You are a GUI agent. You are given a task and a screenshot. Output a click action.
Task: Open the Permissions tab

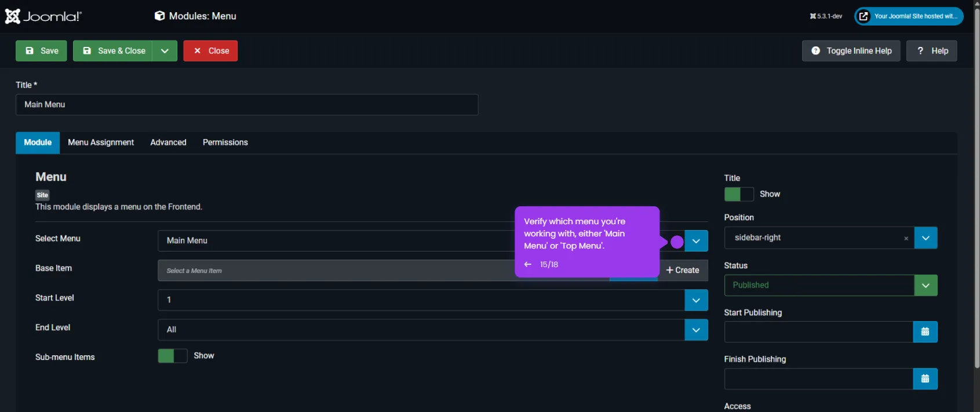tap(225, 143)
